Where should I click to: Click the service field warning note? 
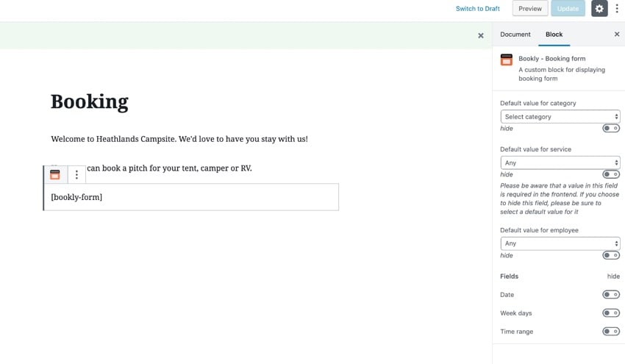[560, 199]
